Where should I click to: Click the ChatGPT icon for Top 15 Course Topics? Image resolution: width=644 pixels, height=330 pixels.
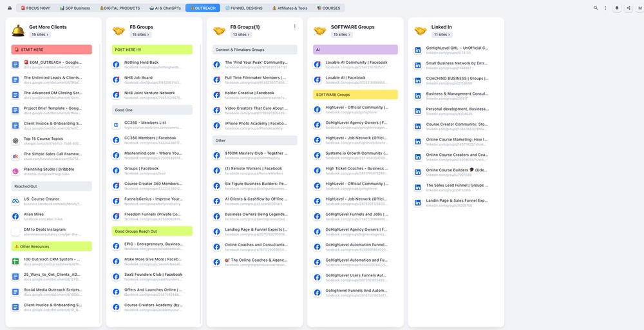coord(15,141)
